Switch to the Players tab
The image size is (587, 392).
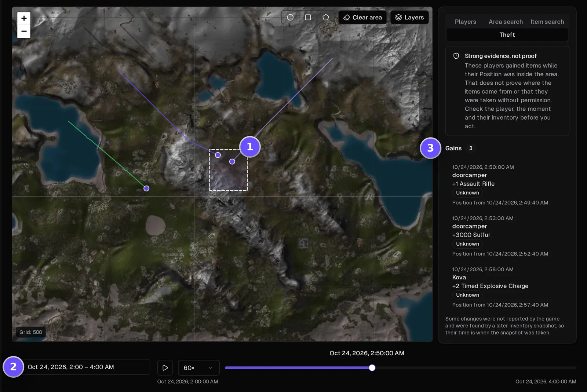(x=466, y=22)
